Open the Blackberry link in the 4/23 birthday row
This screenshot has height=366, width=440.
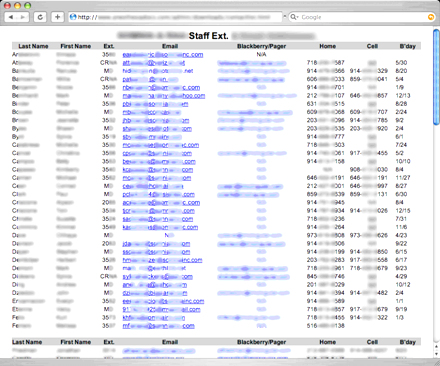[x=250, y=236]
